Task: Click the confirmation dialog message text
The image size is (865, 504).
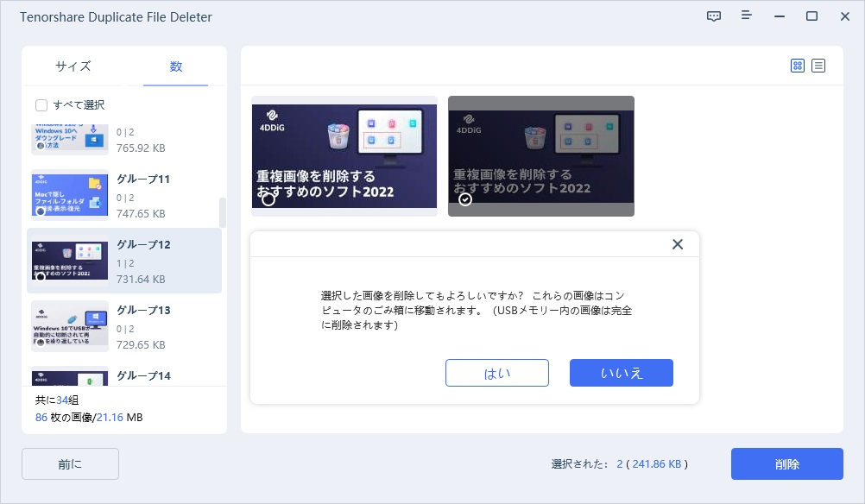Action: (x=476, y=311)
